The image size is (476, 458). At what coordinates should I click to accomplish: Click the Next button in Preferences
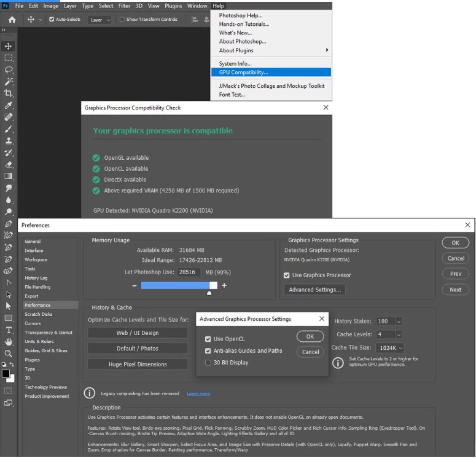(455, 290)
